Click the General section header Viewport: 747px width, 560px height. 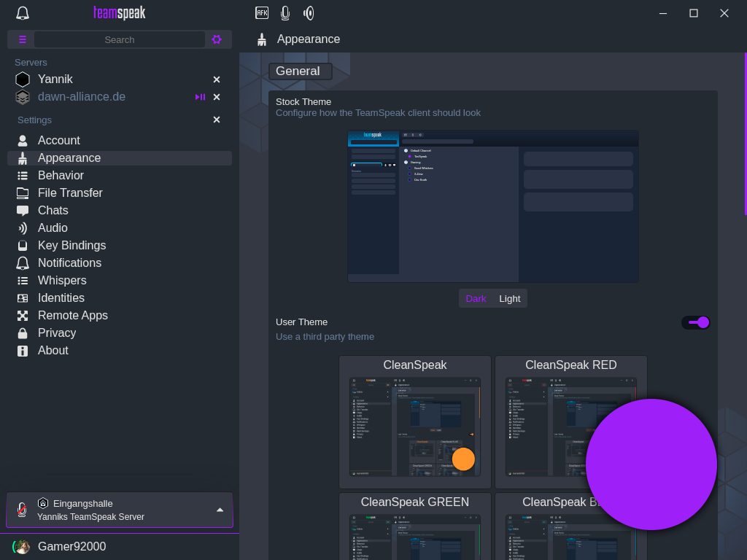pyautogui.click(x=300, y=71)
